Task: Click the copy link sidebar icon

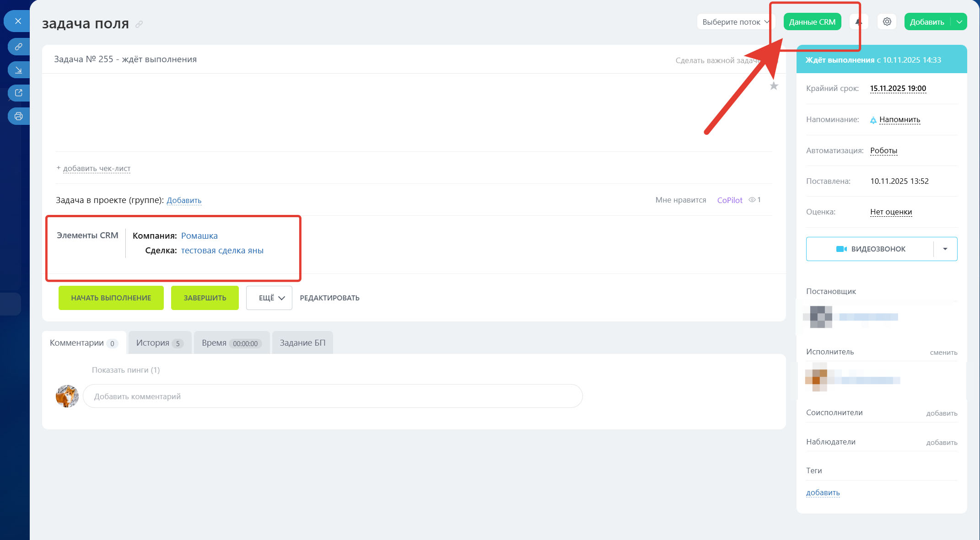Action: point(18,47)
